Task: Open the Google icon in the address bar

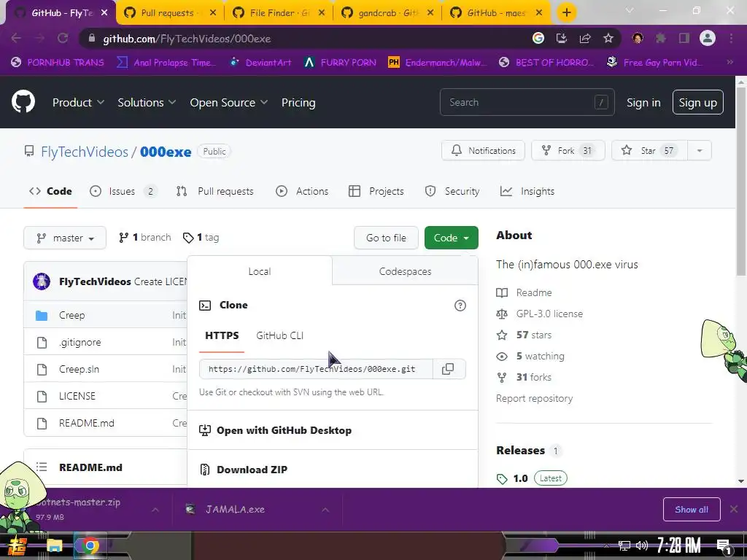Action: [538, 39]
